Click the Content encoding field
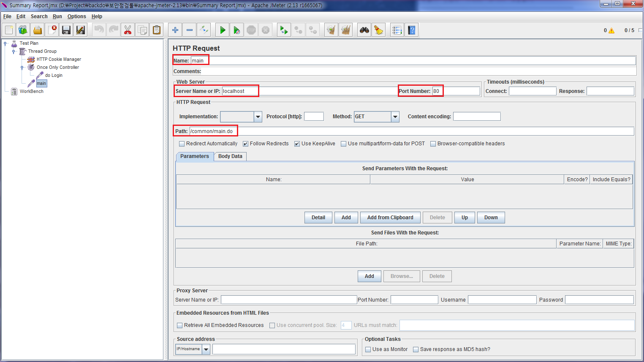Image resolution: width=644 pixels, height=362 pixels. tap(477, 117)
